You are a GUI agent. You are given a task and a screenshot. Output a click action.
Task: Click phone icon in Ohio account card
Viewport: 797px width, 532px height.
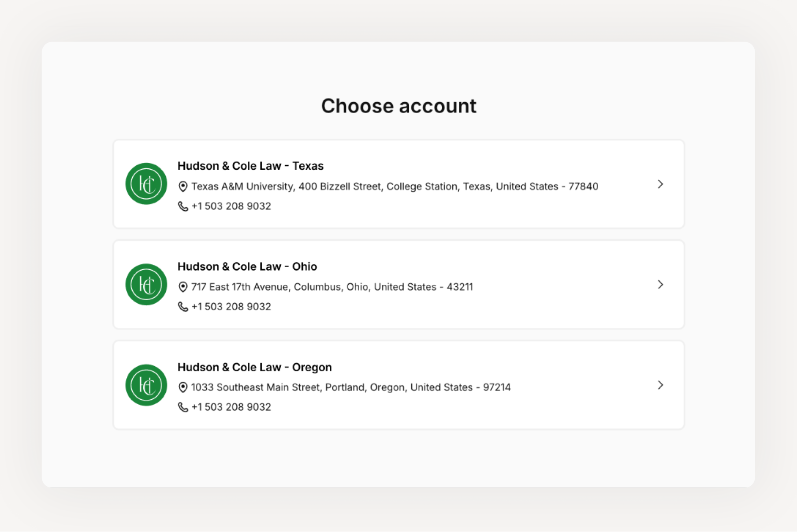[x=183, y=307]
